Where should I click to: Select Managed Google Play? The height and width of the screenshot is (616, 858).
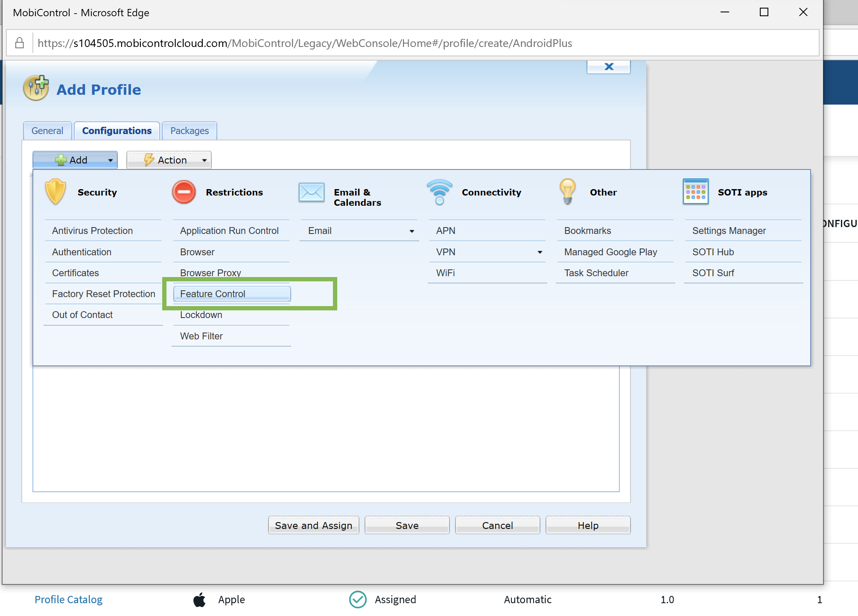pos(616,252)
